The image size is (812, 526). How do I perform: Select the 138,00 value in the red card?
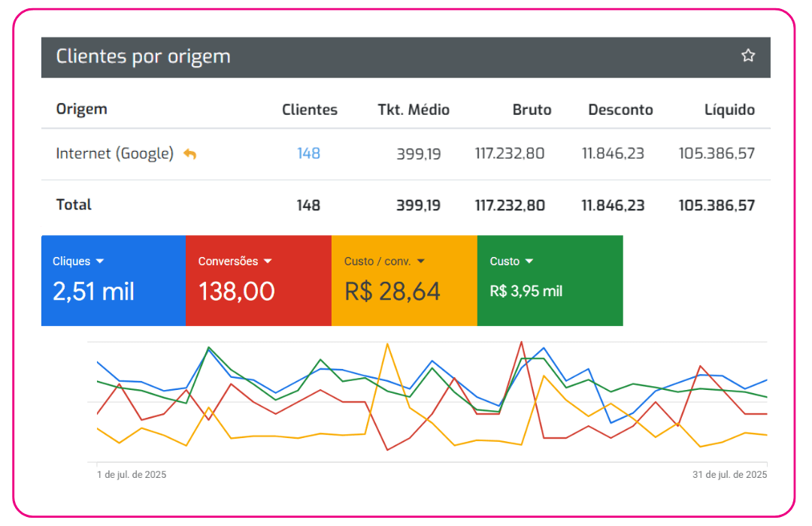[237, 291]
